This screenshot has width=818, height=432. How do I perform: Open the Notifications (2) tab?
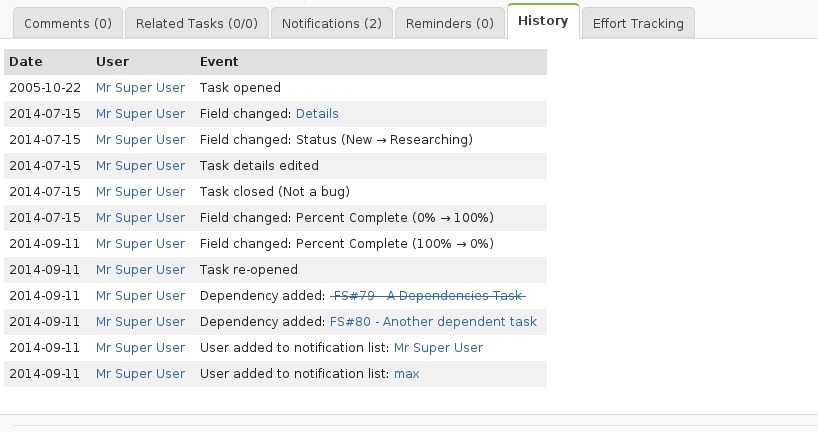(x=331, y=23)
